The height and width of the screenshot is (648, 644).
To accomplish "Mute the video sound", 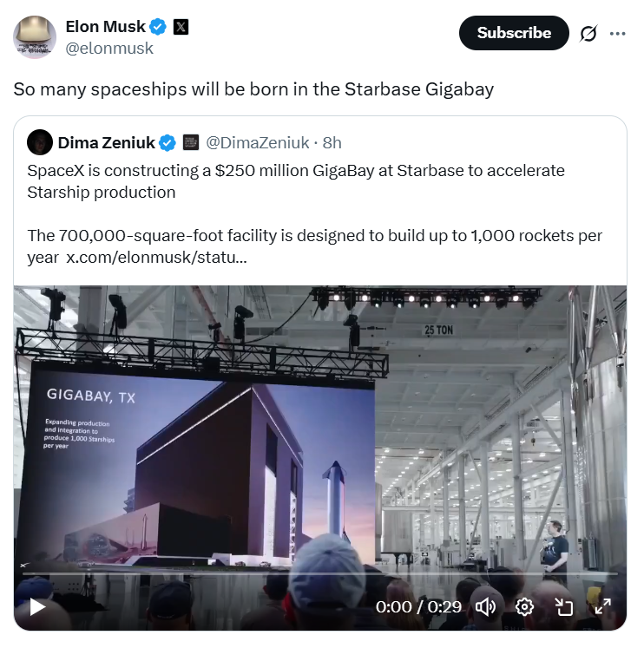I will [486, 606].
